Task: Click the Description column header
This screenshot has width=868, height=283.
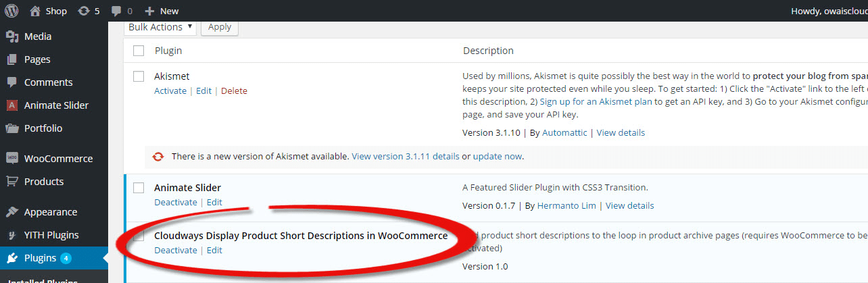Action: pos(488,51)
